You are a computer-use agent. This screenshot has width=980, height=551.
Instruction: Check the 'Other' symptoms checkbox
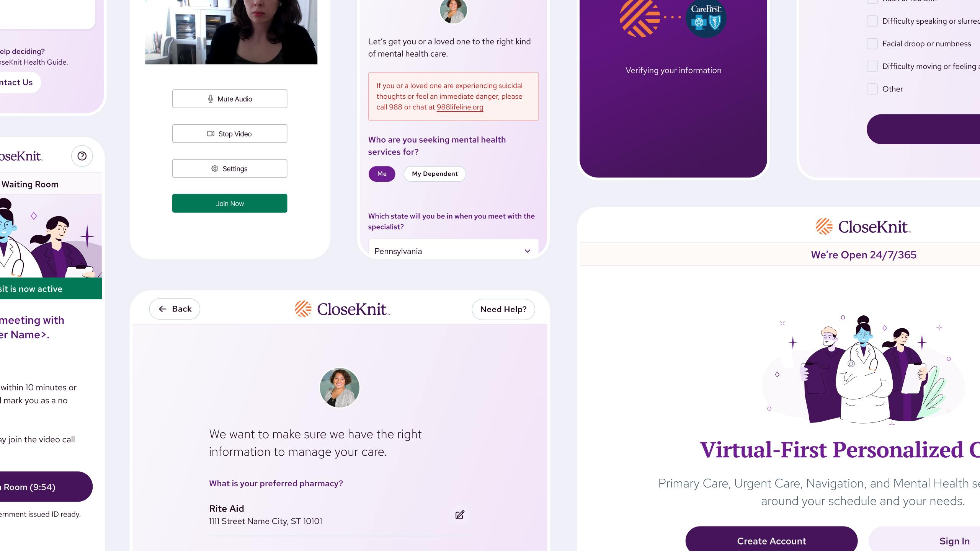tap(872, 88)
